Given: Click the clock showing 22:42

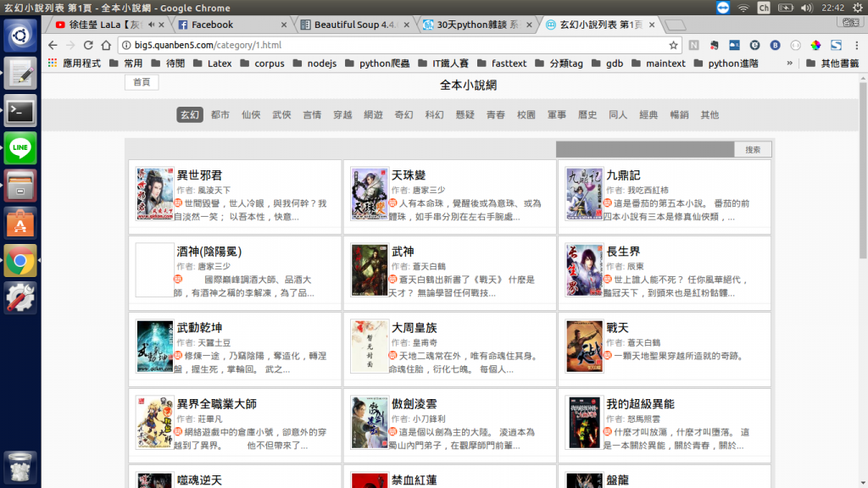Looking at the screenshot, I should coord(832,8).
